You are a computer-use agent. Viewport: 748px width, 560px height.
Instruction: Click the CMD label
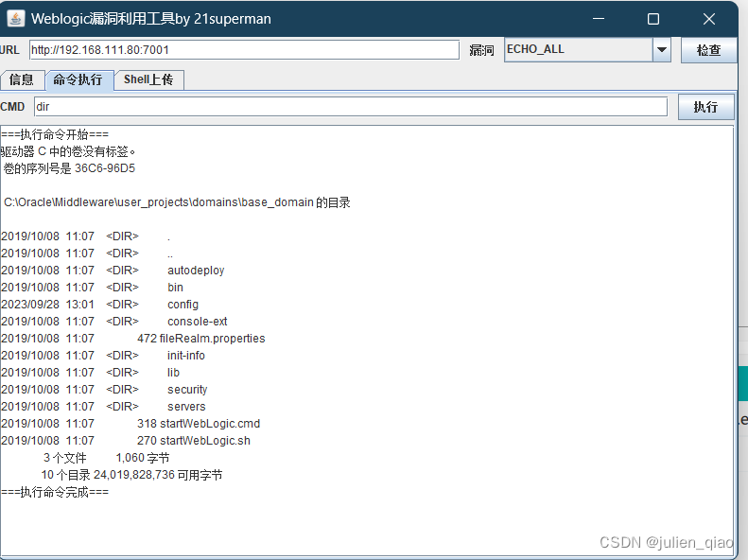click(x=12, y=106)
